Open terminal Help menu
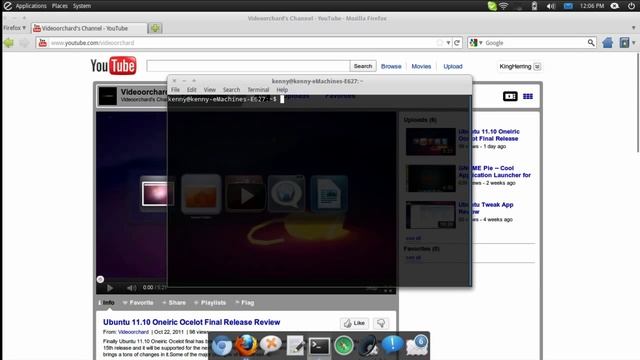 (282, 90)
